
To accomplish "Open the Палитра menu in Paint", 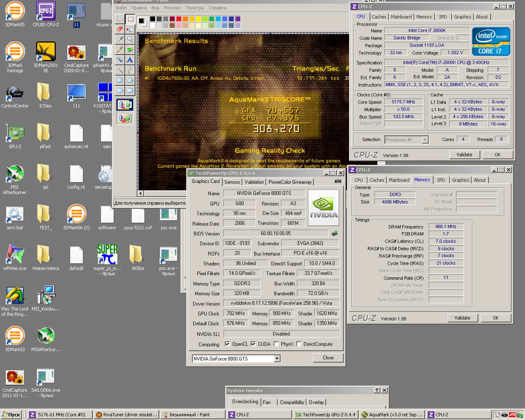I will coord(194,8).
